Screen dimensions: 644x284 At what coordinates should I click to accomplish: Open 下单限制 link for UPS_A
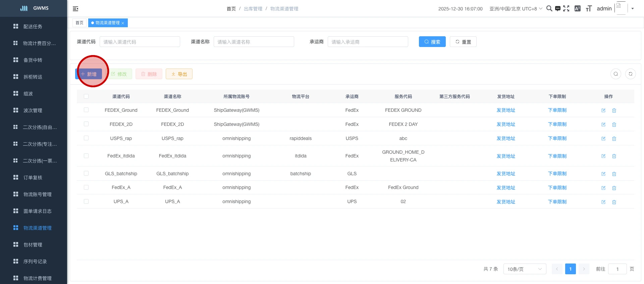coord(557,202)
